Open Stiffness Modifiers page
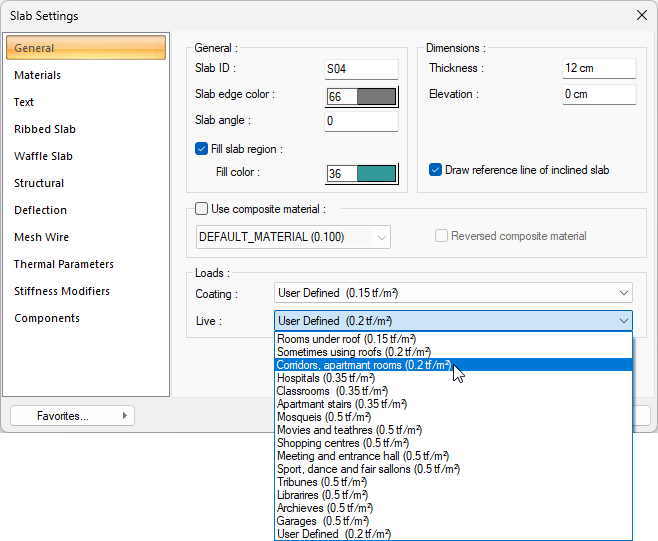 pos(62,291)
